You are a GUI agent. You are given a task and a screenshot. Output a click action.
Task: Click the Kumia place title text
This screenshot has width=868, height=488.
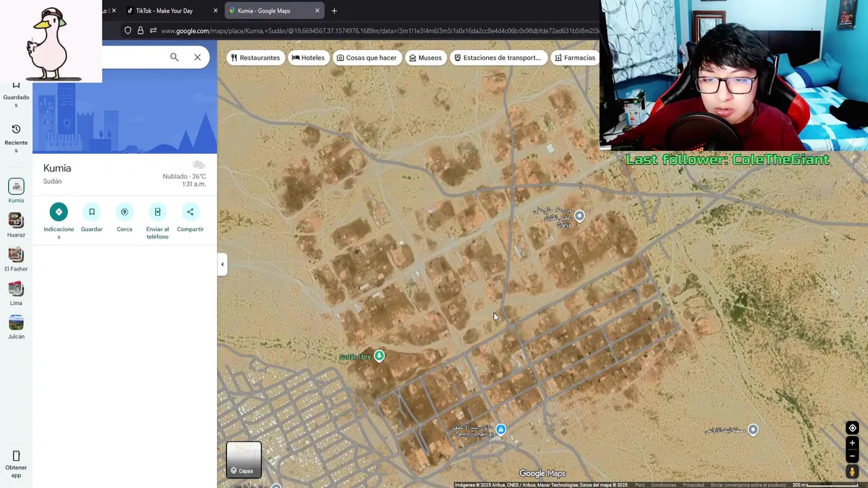point(57,168)
